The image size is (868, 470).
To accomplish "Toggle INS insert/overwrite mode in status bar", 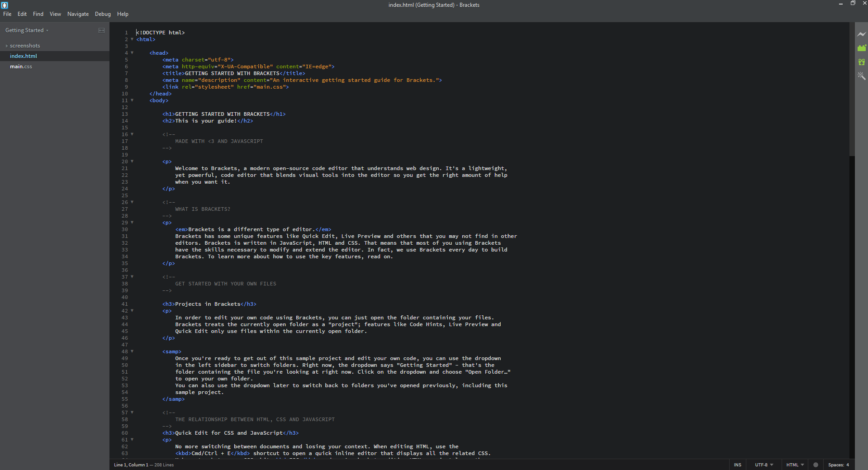I will 737,465.
